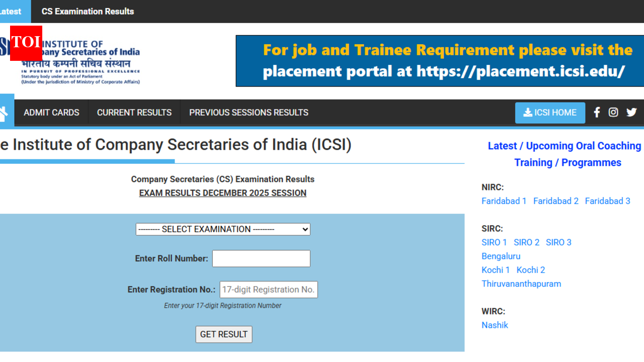Open the ADMIT CARDS menu item
Viewport: 644px width, 362px height.
click(51, 113)
